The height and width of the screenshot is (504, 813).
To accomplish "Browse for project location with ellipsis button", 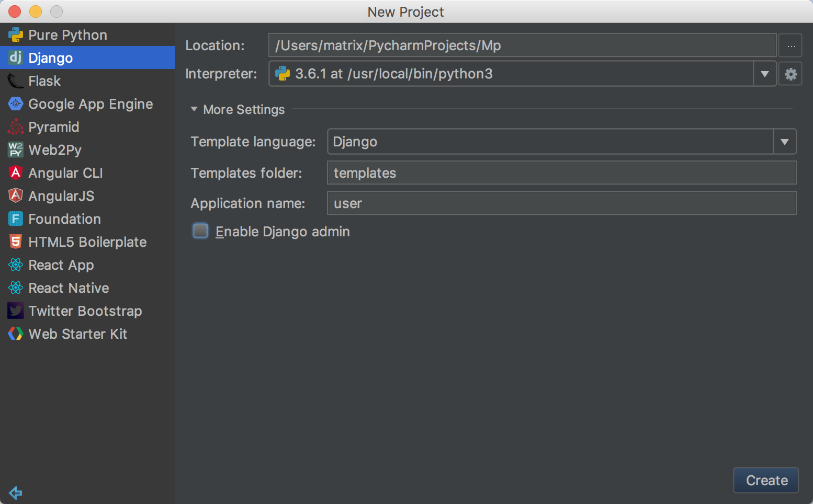I will tap(791, 45).
